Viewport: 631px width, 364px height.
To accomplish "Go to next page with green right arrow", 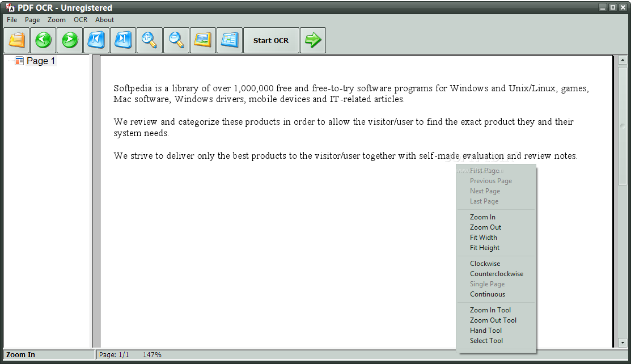I will coord(70,40).
